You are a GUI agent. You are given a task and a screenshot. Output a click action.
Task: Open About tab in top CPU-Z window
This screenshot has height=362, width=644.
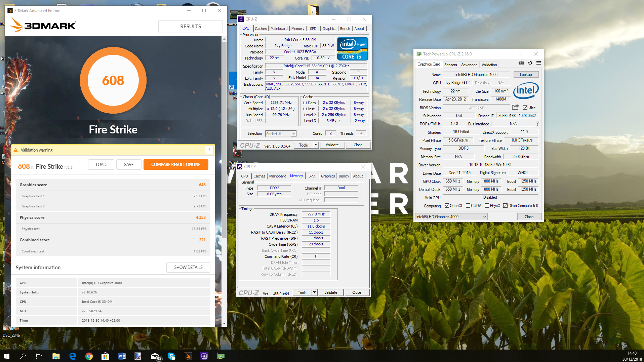[x=359, y=29]
